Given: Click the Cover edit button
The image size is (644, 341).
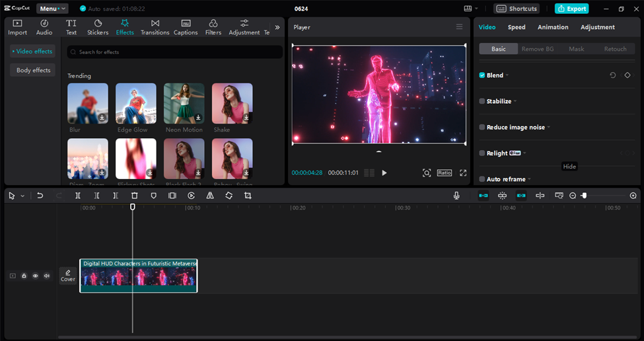Looking at the screenshot, I should [68, 276].
